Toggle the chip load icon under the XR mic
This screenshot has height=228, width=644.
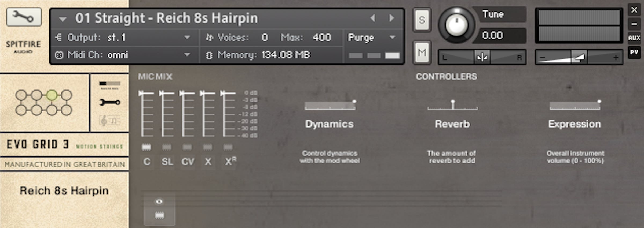click(228, 147)
